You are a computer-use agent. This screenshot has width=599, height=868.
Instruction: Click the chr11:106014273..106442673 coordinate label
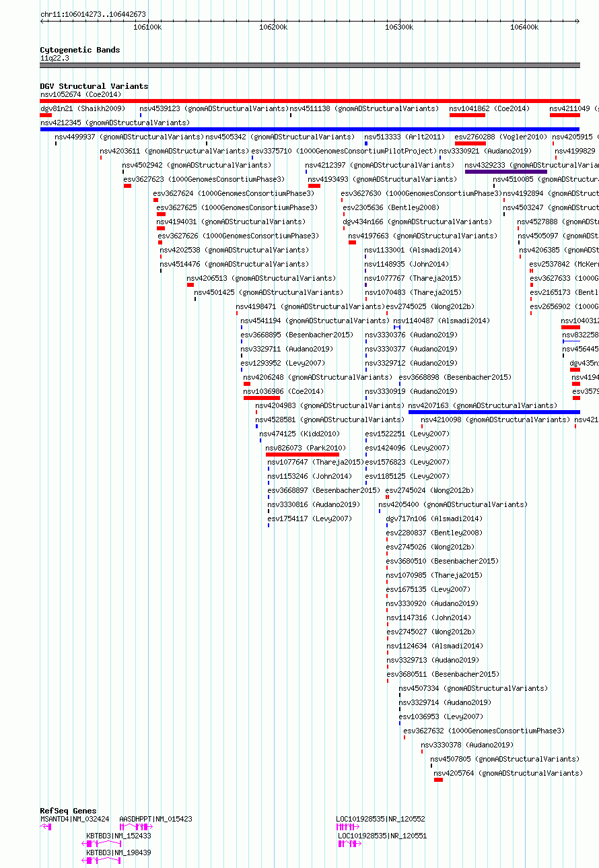pyautogui.click(x=93, y=14)
